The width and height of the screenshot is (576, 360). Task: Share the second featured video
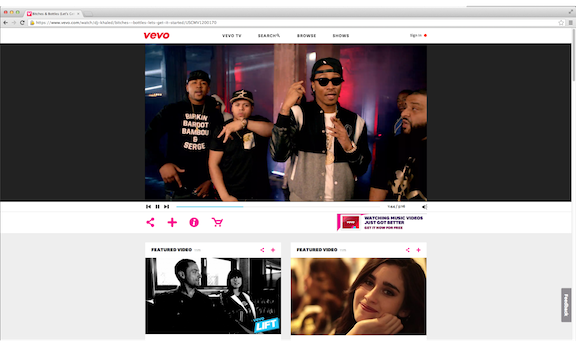coord(408,250)
